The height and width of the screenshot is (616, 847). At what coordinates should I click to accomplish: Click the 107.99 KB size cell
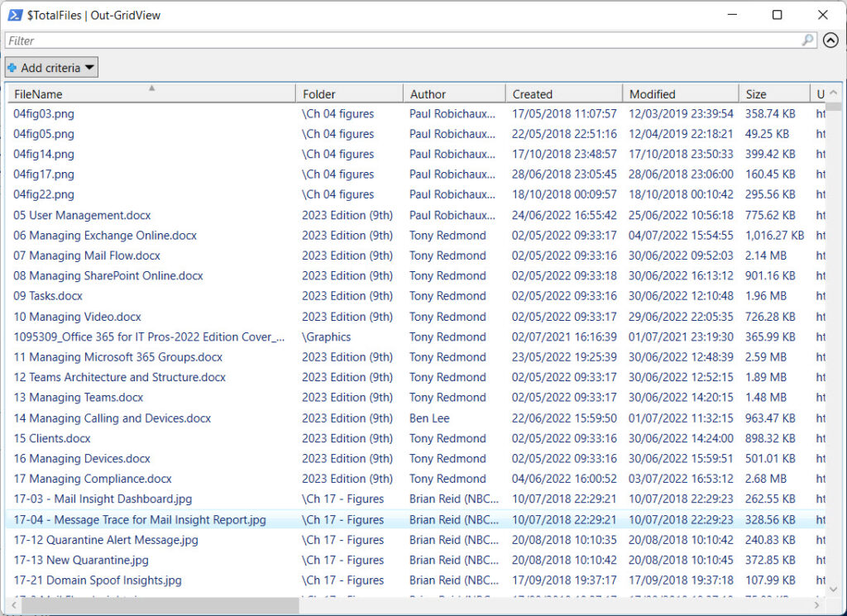[770, 580]
